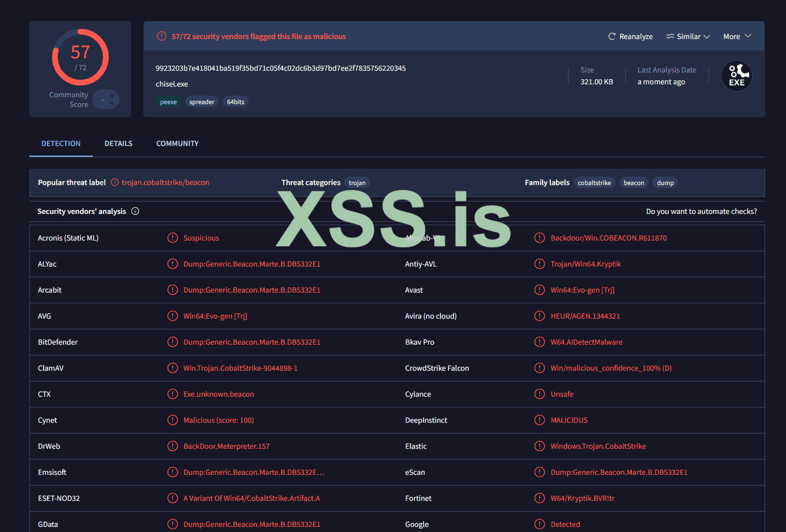786x532 pixels.
Task: Click ESET's Win64/CobaltStrike.Artifact.A result
Action: coord(251,498)
